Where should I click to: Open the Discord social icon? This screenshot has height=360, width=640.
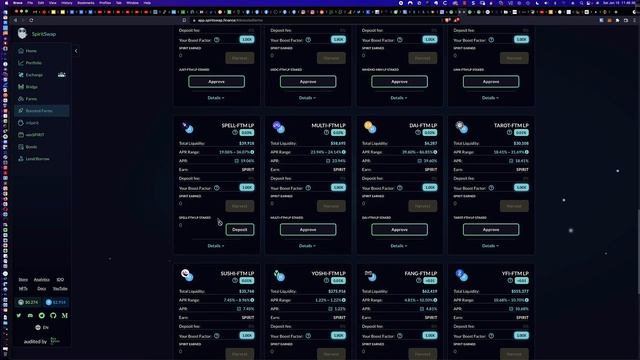tap(30, 316)
